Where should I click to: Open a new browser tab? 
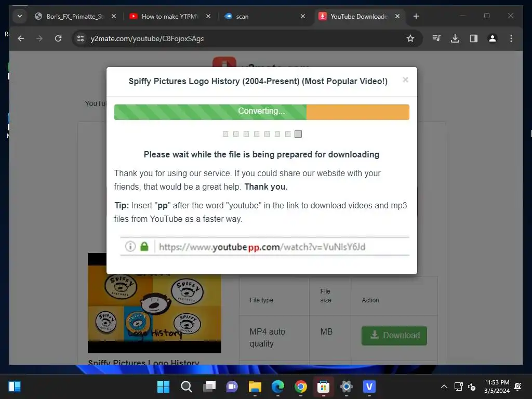416,16
